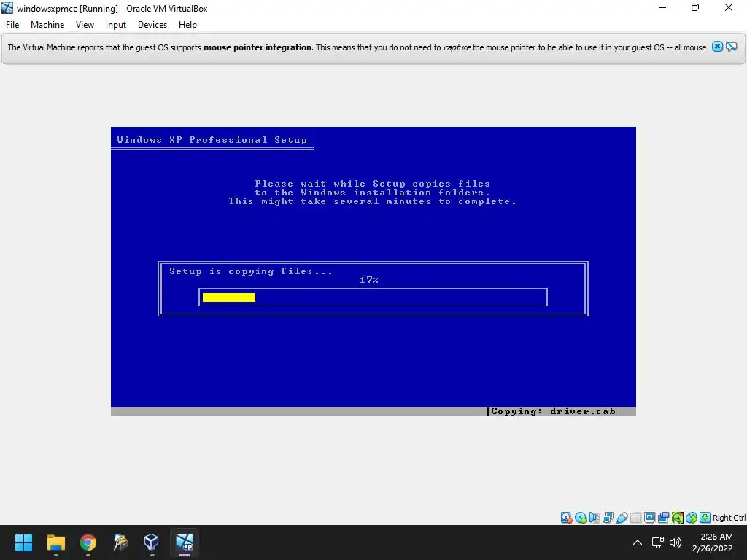The image size is (747, 560).
Task: Show hidden system tray icons
Action: click(638, 542)
